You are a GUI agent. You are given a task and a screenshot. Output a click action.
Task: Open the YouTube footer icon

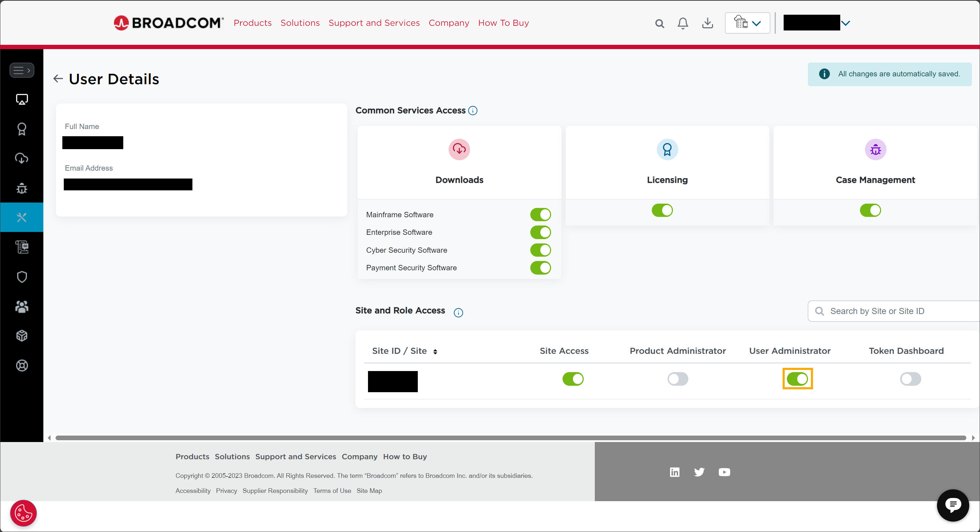pyautogui.click(x=724, y=472)
